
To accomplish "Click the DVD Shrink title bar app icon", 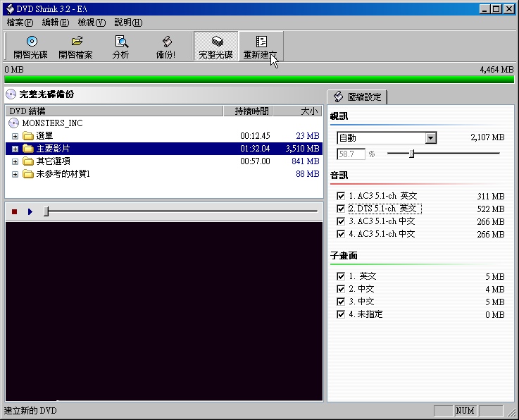I will click(x=11, y=9).
